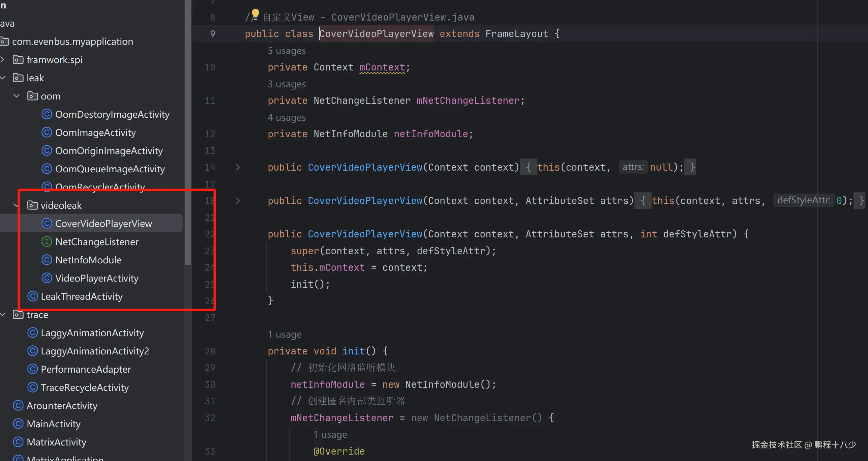868x461 pixels.
Task: Click the framwork.spi package folder icon
Action: click(x=18, y=60)
